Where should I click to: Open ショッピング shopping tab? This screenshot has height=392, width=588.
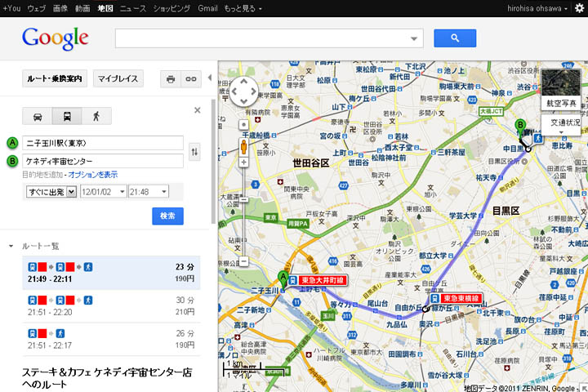coord(171,8)
